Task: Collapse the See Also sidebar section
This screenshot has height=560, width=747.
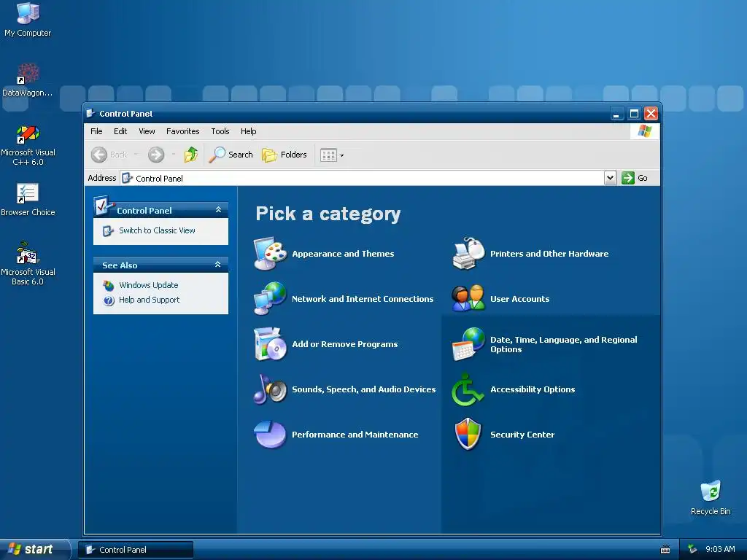Action: tap(217, 264)
